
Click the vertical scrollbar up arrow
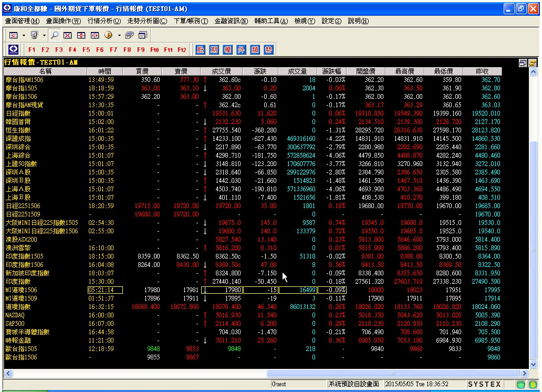pyautogui.click(x=534, y=71)
